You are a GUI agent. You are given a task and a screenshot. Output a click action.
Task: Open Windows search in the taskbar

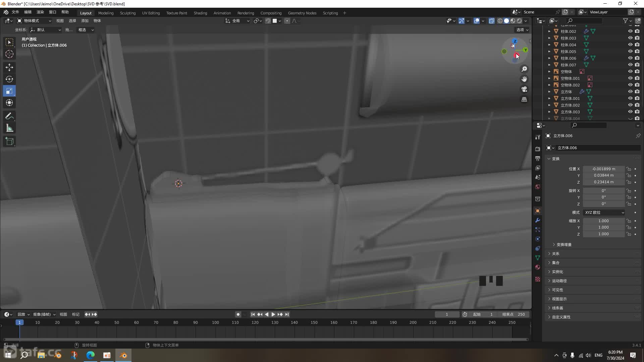tap(24, 355)
